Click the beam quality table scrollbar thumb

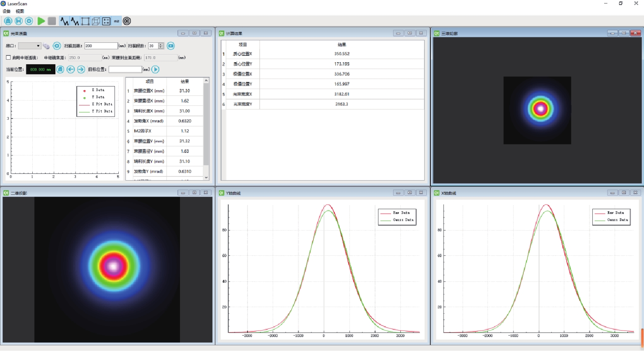[206, 124]
